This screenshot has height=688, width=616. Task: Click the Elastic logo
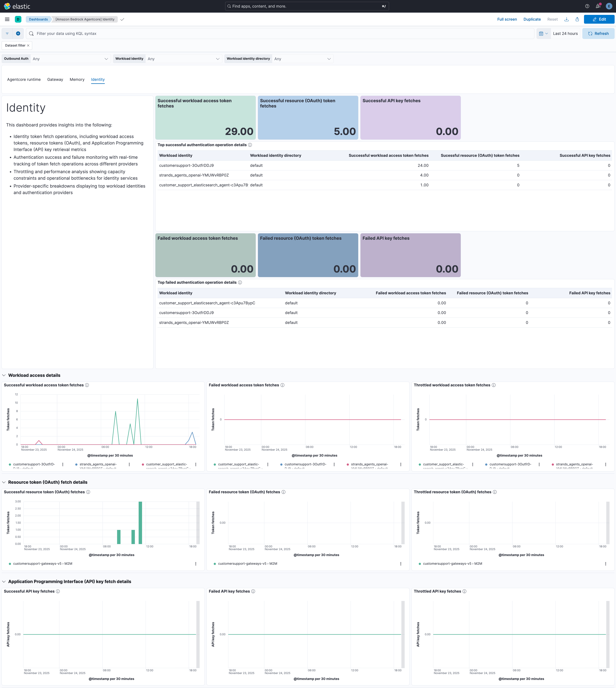point(17,6)
